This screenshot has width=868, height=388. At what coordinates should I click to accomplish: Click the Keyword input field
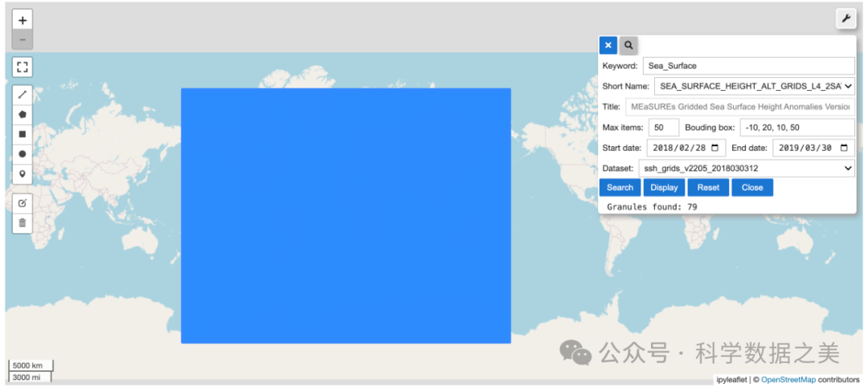click(x=748, y=66)
